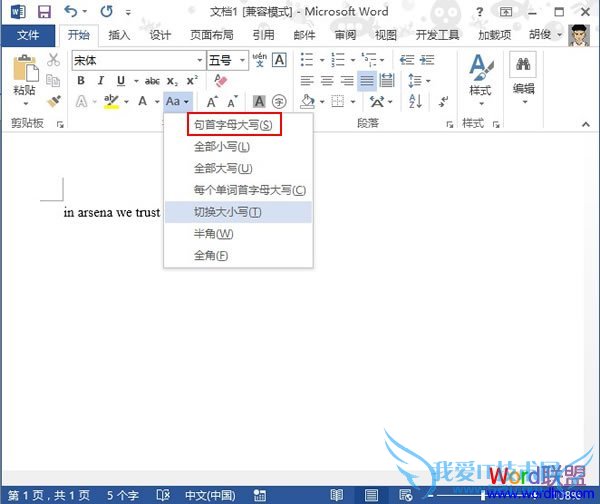The height and width of the screenshot is (504, 600).
Task: Click the zoom slider in status bar
Action: pyautogui.click(x=483, y=495)
